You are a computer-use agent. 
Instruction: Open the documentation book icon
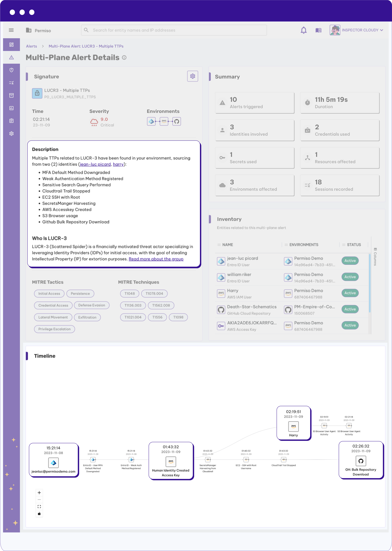(x=318, y=30)
